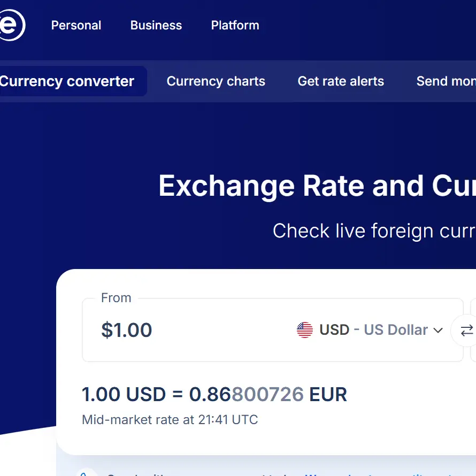This screenshot has height=476, width=476.
Task: Click the Mid-market rate timestamp text
Action: click(x=169, y=420)
